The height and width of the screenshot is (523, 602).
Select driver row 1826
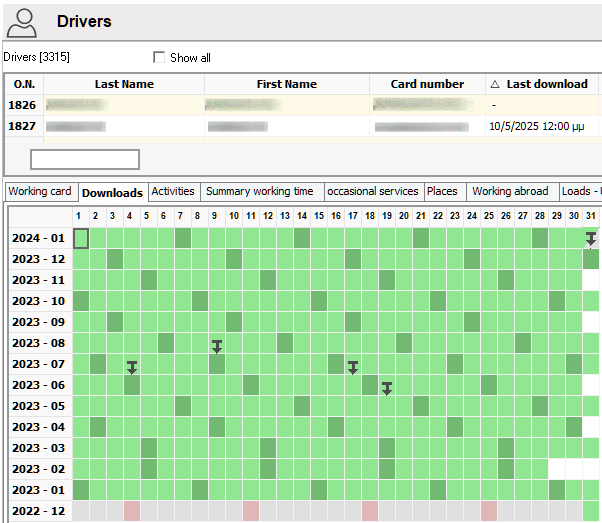(x=303, y=105)
